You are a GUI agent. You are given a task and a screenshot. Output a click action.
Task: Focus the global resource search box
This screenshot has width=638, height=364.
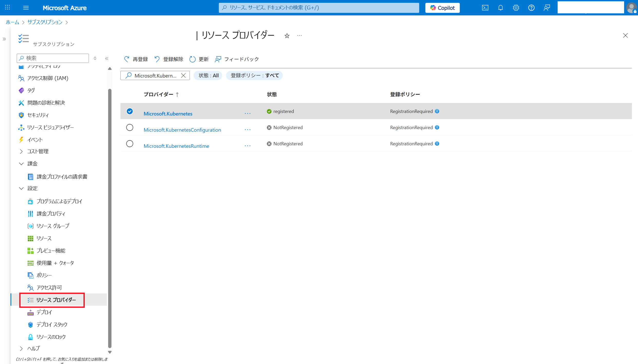coord(319,8)
